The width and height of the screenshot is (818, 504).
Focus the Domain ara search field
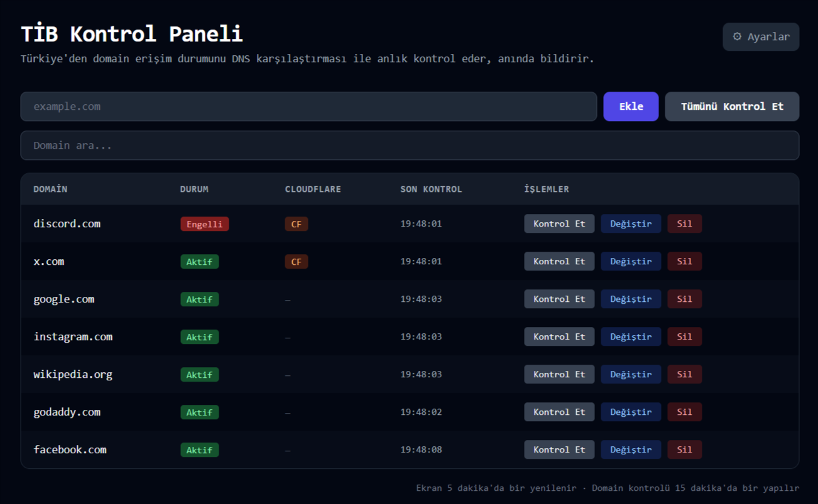coord(410,146)
